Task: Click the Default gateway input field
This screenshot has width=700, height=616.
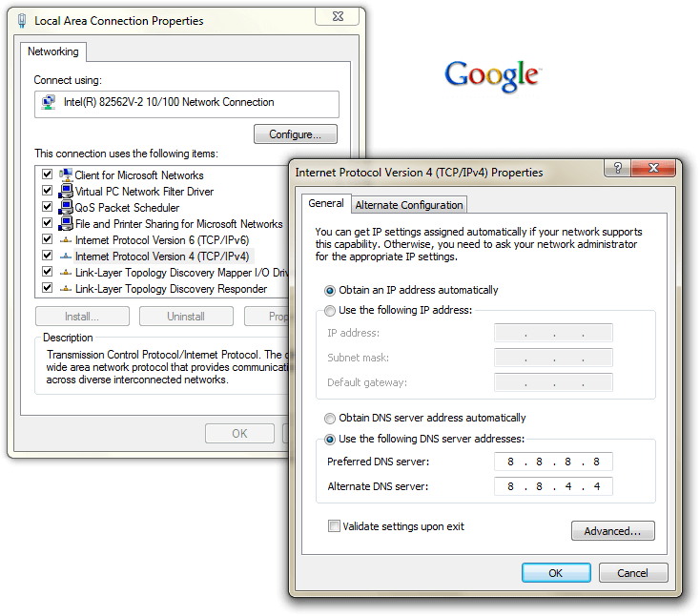Action: click(x=553, y=382)
